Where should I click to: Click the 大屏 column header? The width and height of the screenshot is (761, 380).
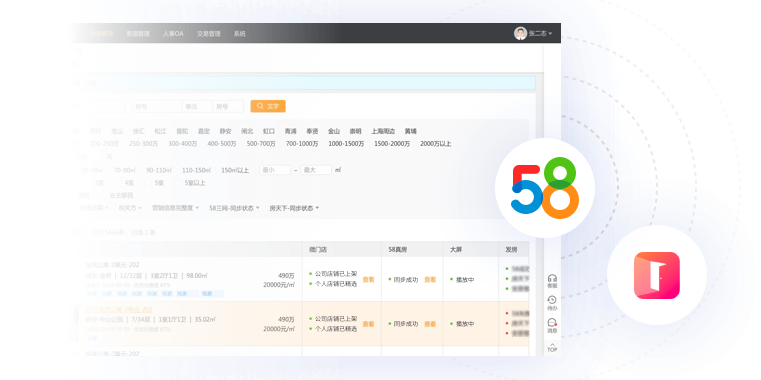pyautogui.click(x=456, y=249)
